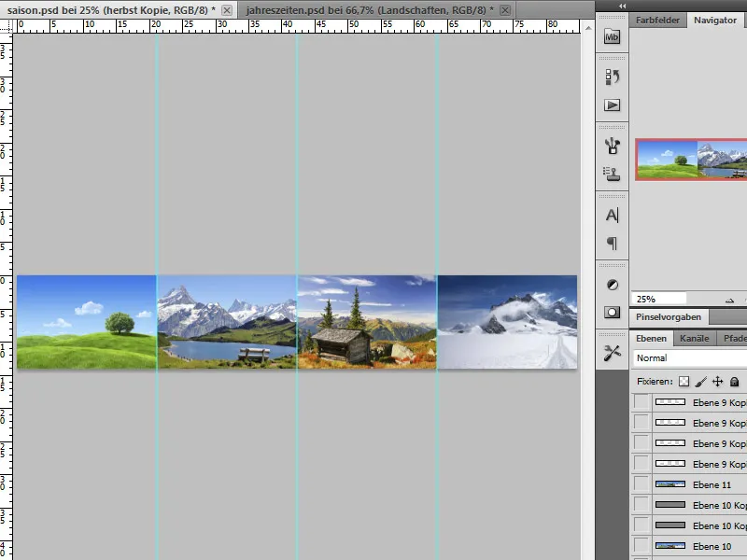Click the ruler origin corner box

7,26
